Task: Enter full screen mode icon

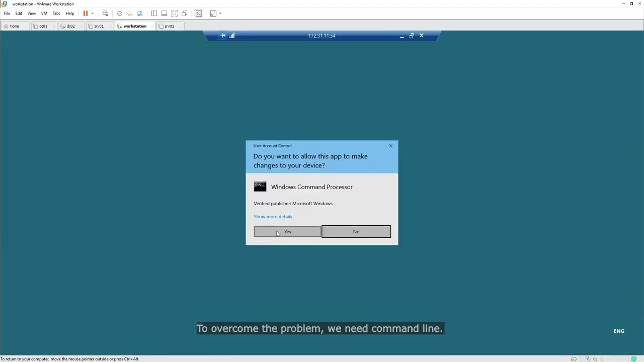Action: 174,14
